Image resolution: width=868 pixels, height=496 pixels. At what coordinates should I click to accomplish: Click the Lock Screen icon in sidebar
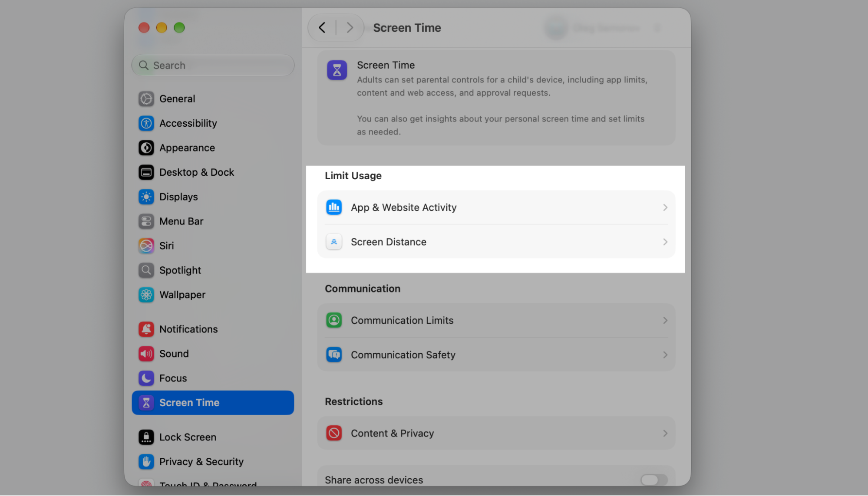[x=146, y=437]
